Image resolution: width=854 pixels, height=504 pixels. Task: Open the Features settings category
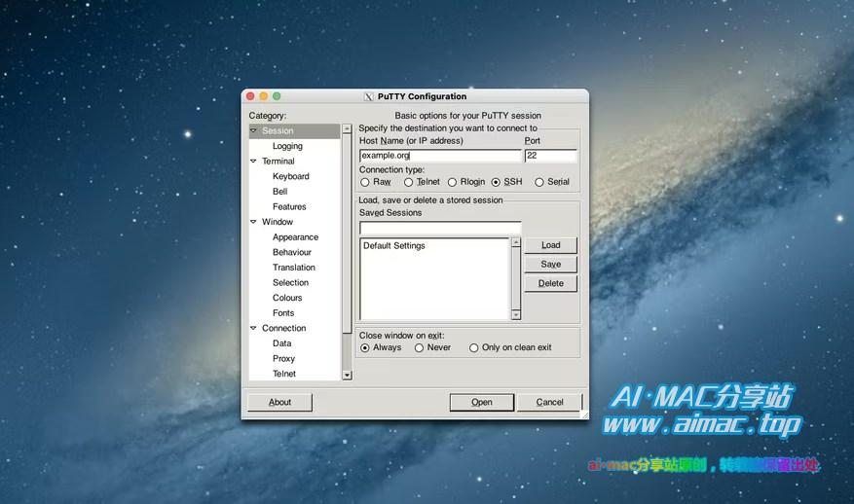289,207
